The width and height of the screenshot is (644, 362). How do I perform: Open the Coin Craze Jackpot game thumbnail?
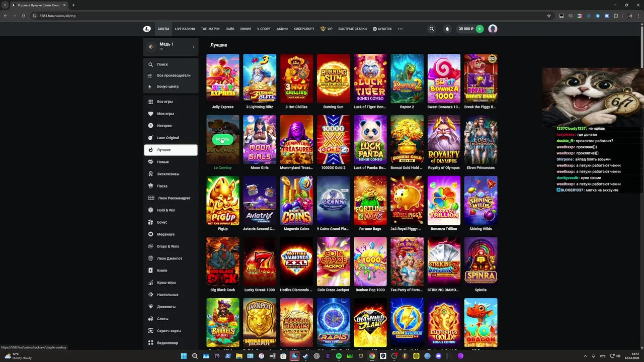coord(333,261)
